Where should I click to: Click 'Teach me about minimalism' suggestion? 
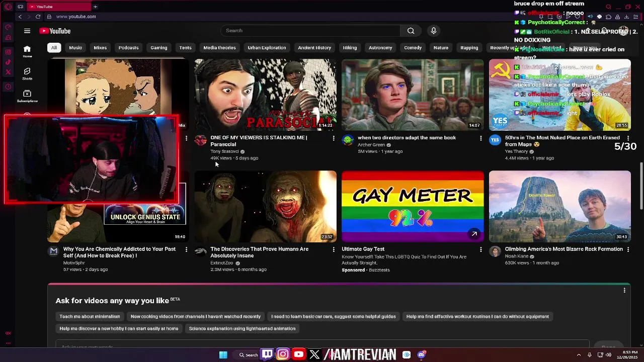(x=90, y=317)
